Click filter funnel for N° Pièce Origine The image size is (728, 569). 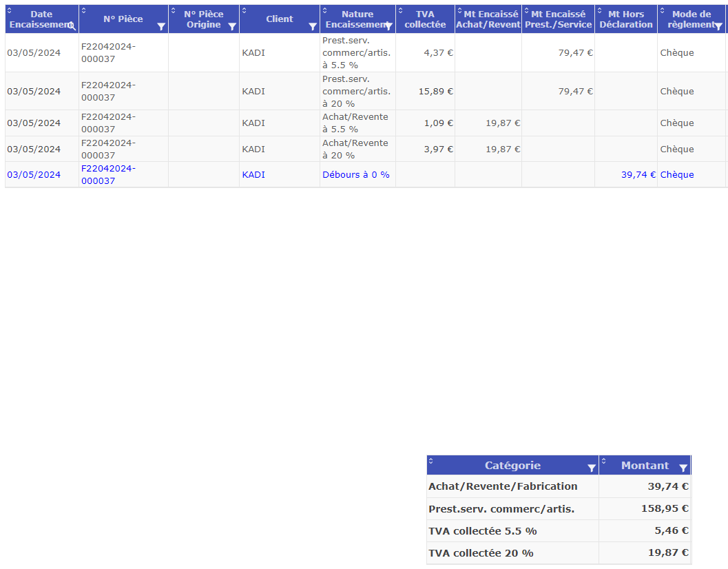[231, 27]
